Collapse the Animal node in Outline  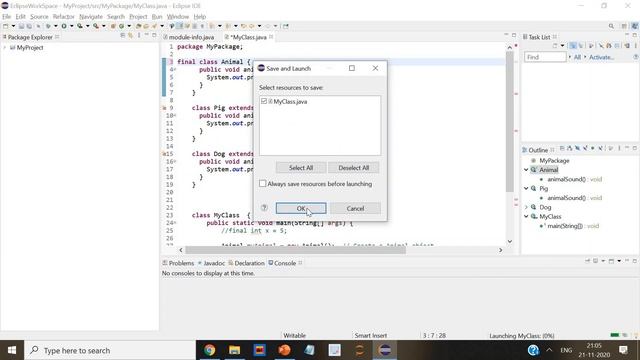(526, 170)
